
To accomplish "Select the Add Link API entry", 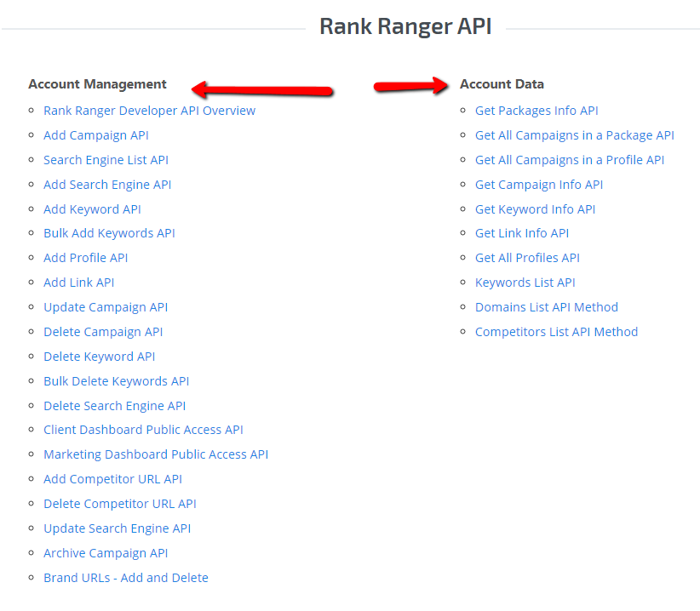I will click(78, 283).
